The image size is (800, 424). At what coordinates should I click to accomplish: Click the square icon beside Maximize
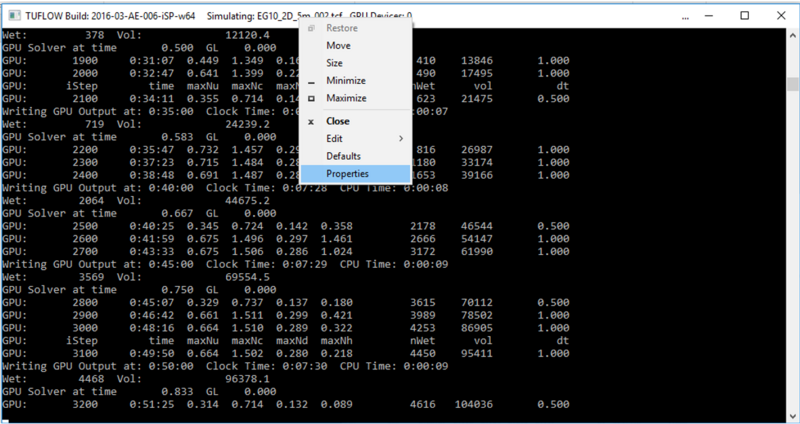coord(311,98)
